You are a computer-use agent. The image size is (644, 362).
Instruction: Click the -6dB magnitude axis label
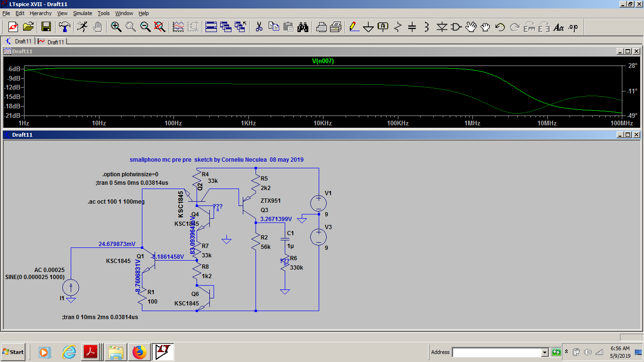[13, 69]
